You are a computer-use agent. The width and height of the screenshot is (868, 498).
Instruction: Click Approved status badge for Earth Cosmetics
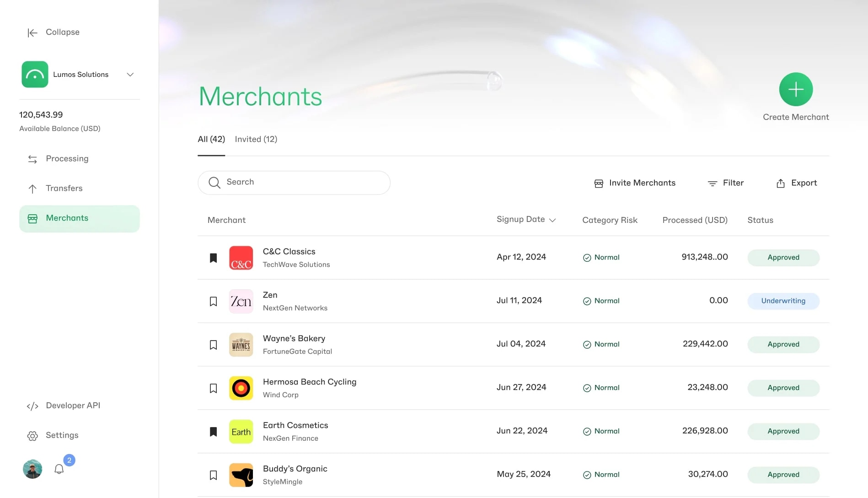[x=783, y=432]
